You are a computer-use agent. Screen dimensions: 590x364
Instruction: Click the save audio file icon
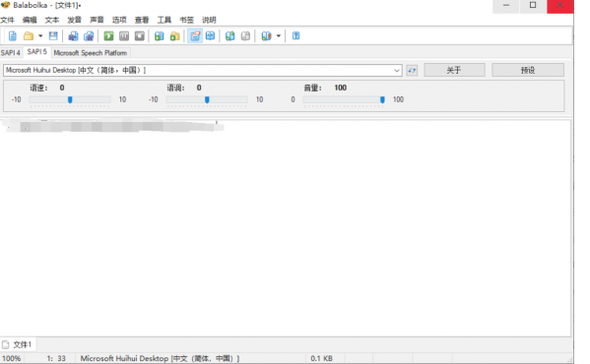73,36
